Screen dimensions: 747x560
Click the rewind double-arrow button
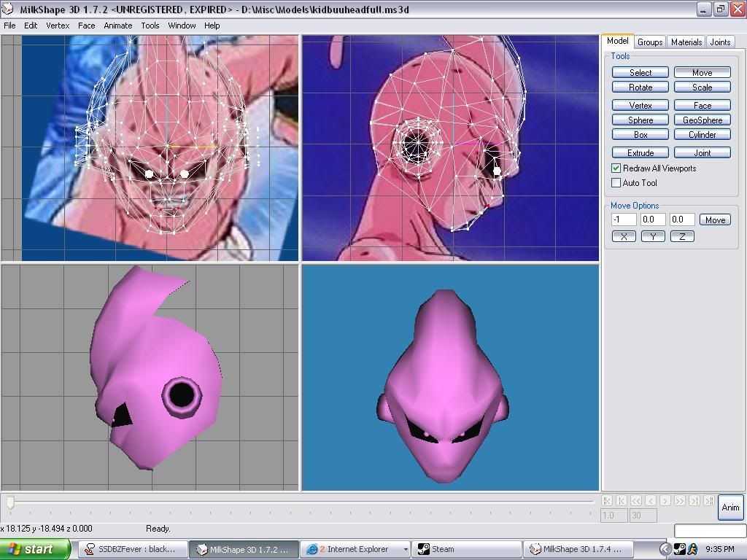tap(636, 500)
